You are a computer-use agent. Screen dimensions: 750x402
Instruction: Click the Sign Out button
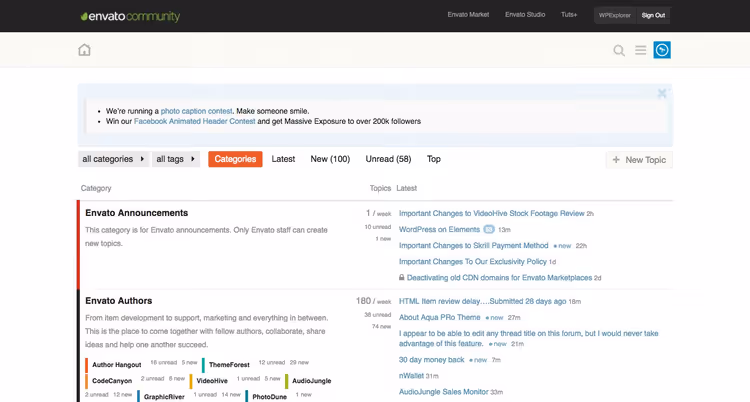[x=653, y=15]
